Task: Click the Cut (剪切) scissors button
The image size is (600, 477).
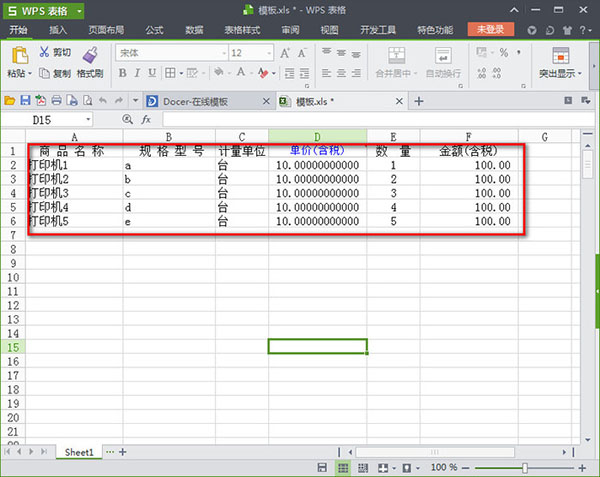Action: click(x=55, y=52)
